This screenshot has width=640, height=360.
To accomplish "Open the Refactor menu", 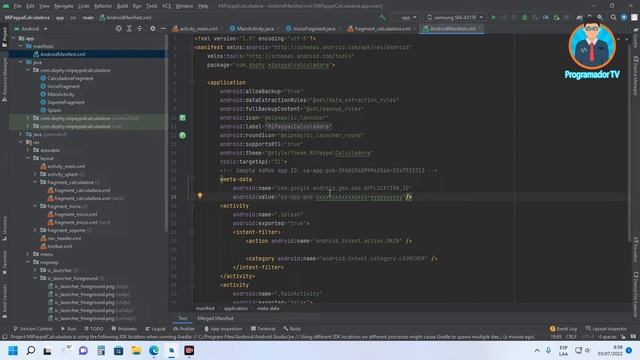I will 103,6.
